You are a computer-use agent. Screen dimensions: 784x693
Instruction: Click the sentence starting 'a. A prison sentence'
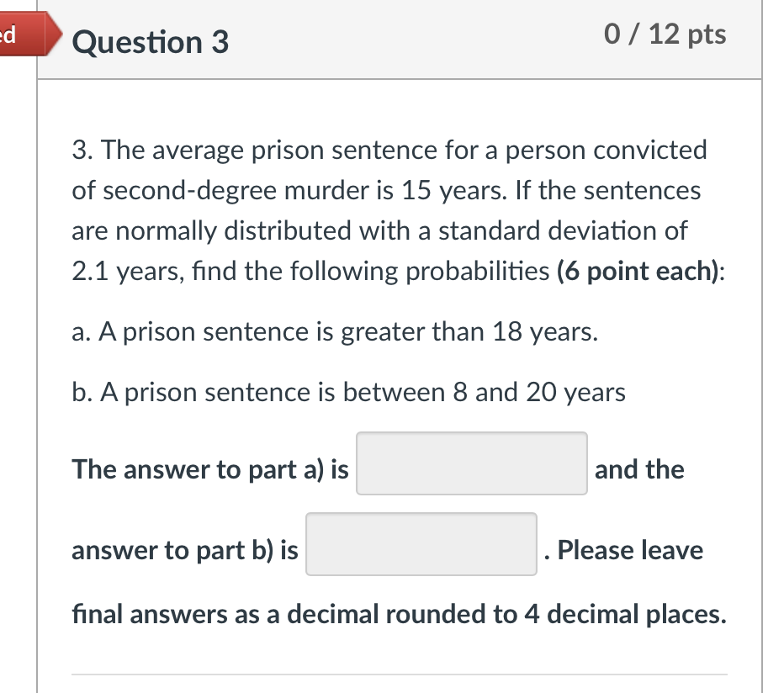pos(335,331)
